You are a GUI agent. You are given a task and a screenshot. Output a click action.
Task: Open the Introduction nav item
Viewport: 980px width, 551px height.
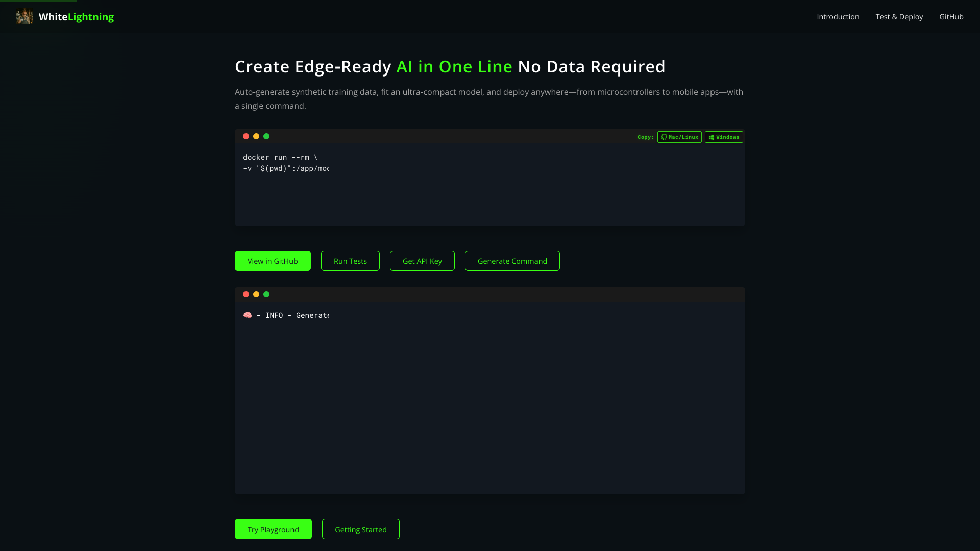click(x=838, y=17)
